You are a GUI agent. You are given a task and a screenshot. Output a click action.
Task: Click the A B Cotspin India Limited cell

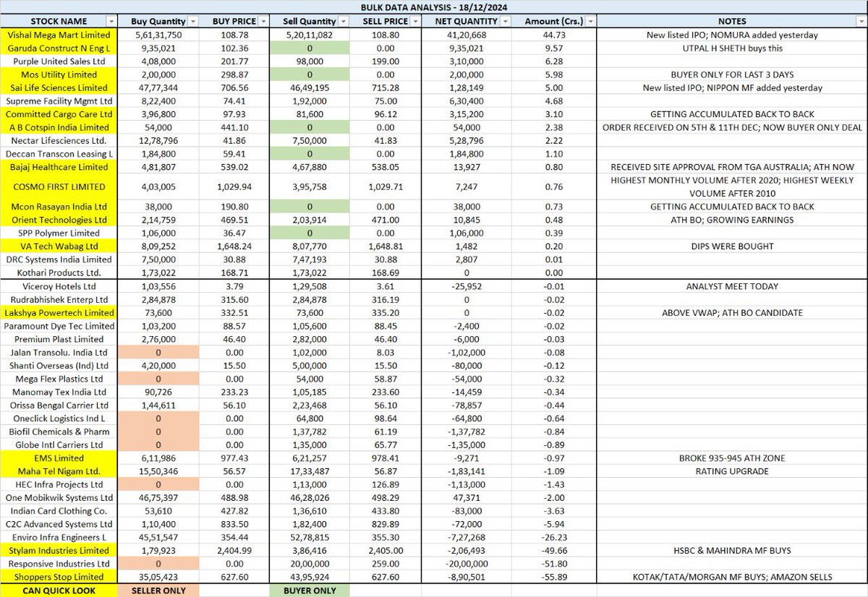pos(60,127)
